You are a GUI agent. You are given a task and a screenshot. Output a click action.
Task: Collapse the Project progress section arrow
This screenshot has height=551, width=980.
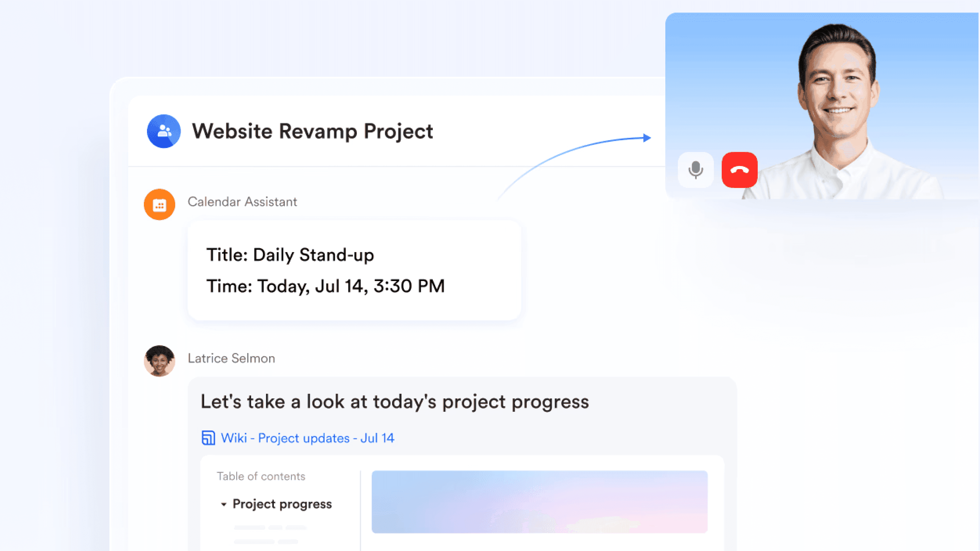tap(224, 505)
